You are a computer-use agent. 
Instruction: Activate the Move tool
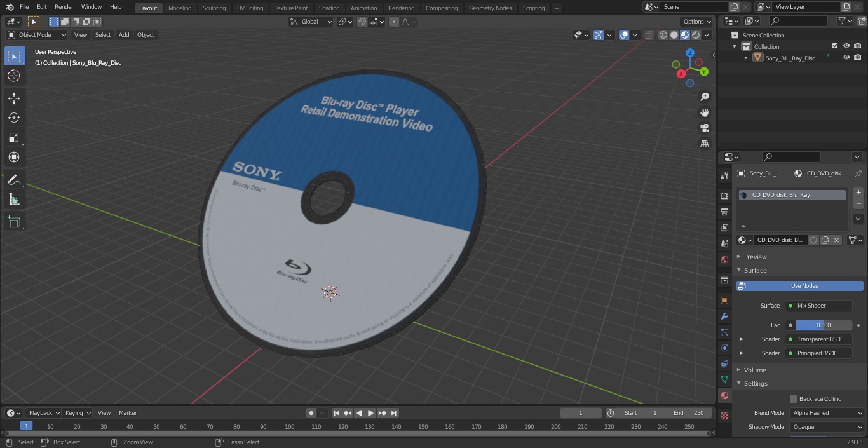(x=14, y=98)
